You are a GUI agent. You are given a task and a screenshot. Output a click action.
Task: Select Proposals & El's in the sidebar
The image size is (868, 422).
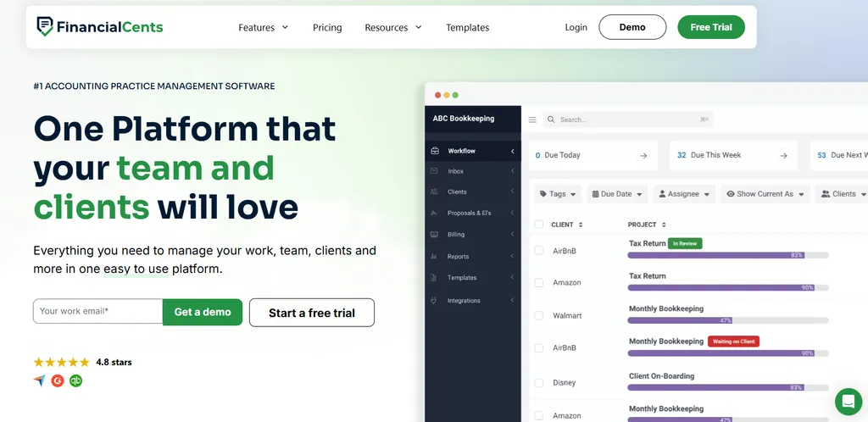(x=470, y=213)
